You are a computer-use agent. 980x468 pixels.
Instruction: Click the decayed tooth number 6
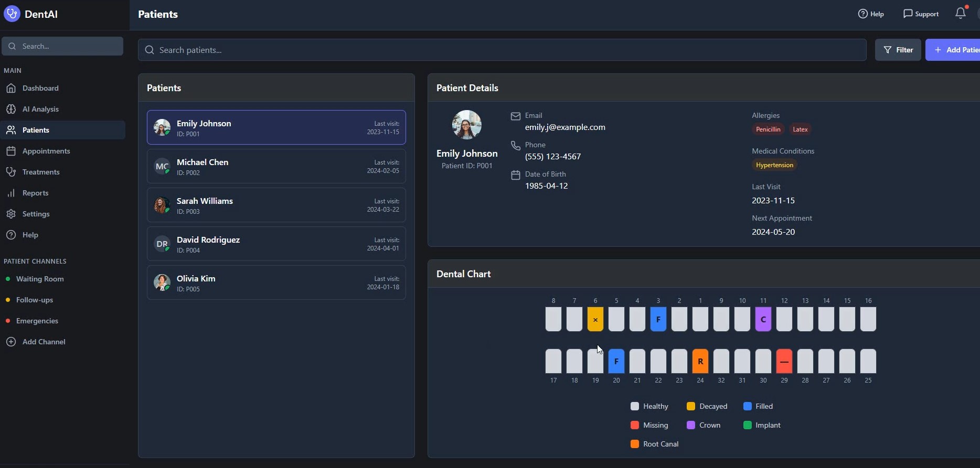[595, 319]
